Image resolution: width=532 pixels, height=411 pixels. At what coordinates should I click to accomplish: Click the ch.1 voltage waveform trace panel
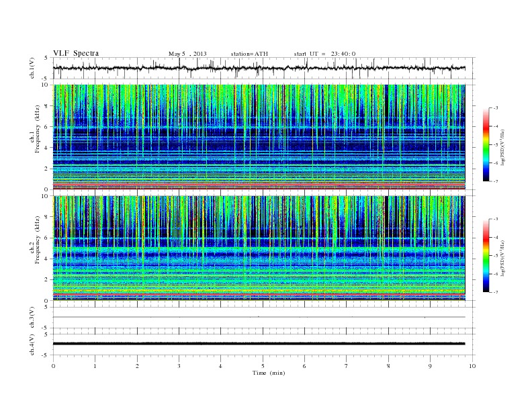263,68
